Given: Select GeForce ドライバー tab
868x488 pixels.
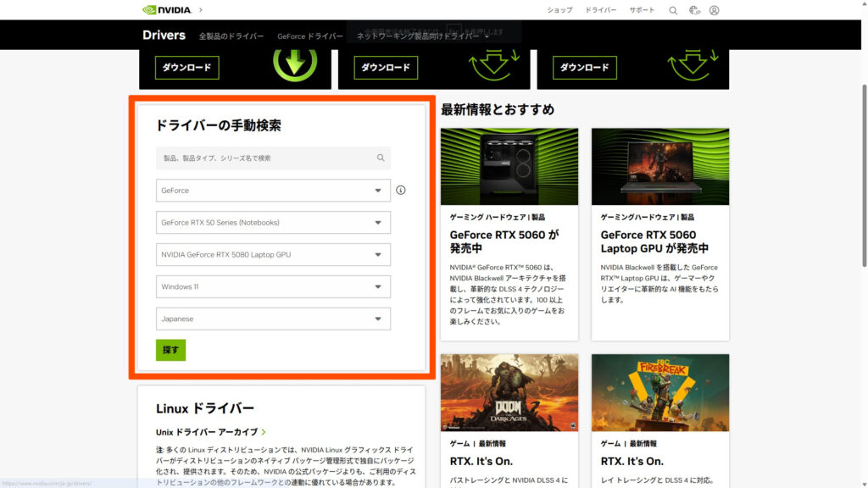Looking at the screenshot, I should point(310,36).
